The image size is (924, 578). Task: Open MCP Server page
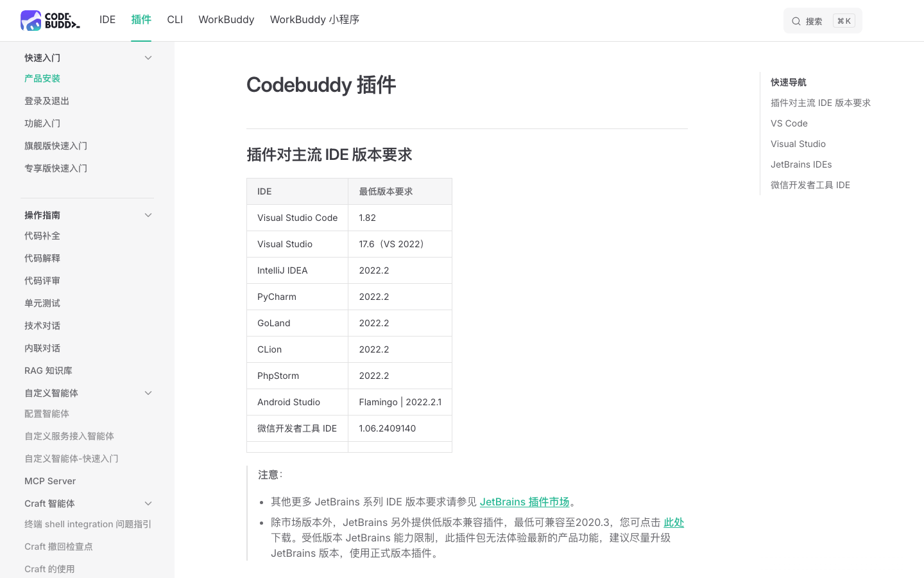tap(50, 481)
